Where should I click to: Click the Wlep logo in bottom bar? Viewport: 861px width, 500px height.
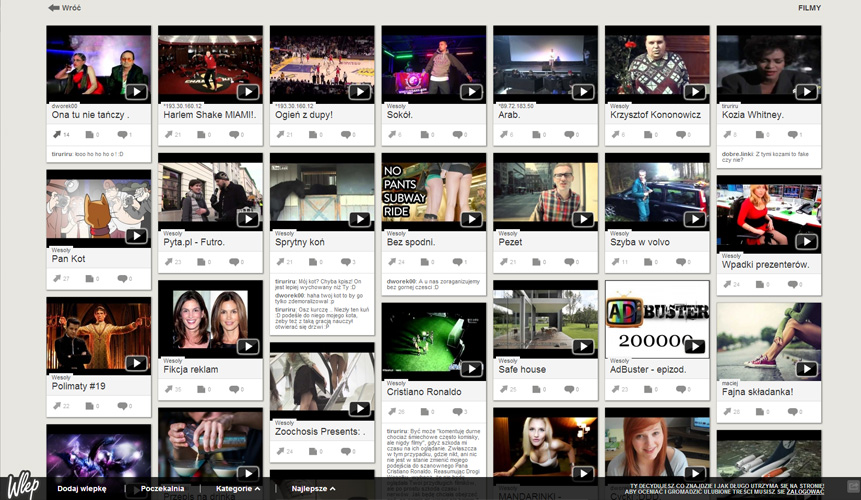tap(23, 485)
